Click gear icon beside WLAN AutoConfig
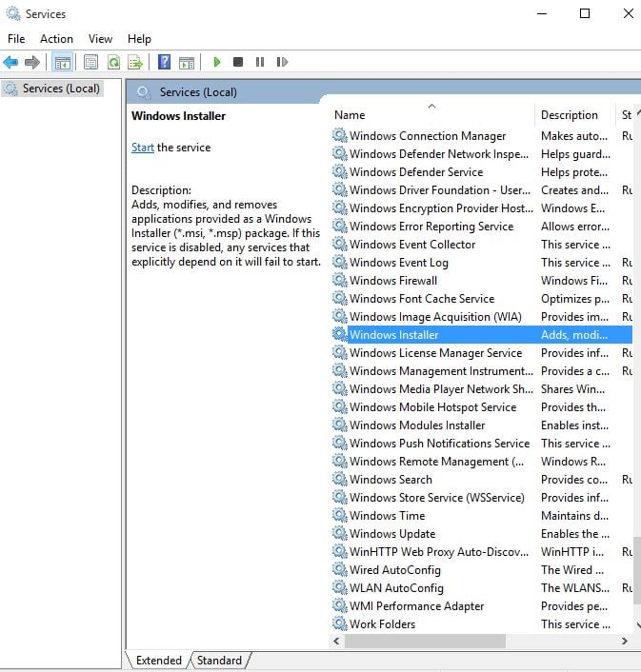 coord(340,587)
